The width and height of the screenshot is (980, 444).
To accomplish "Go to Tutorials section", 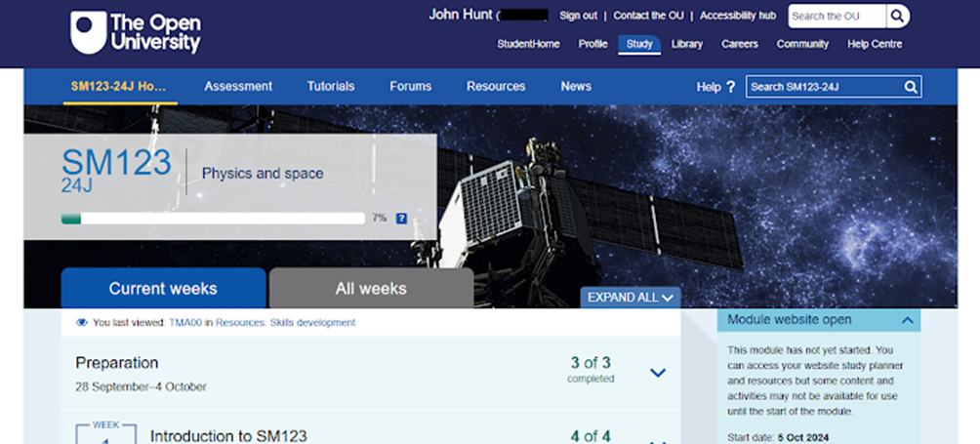I will pyautogui.click(x=331, y=86).
